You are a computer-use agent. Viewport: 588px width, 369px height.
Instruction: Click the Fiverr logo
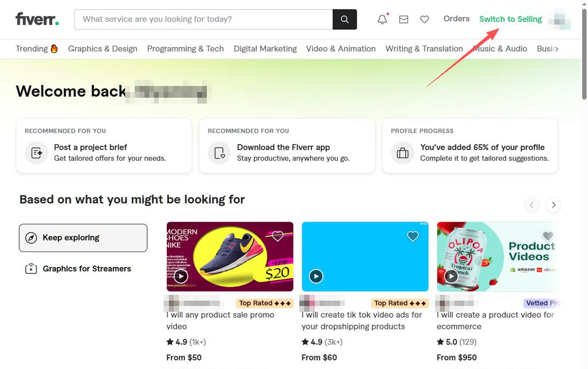pos(37,19)
